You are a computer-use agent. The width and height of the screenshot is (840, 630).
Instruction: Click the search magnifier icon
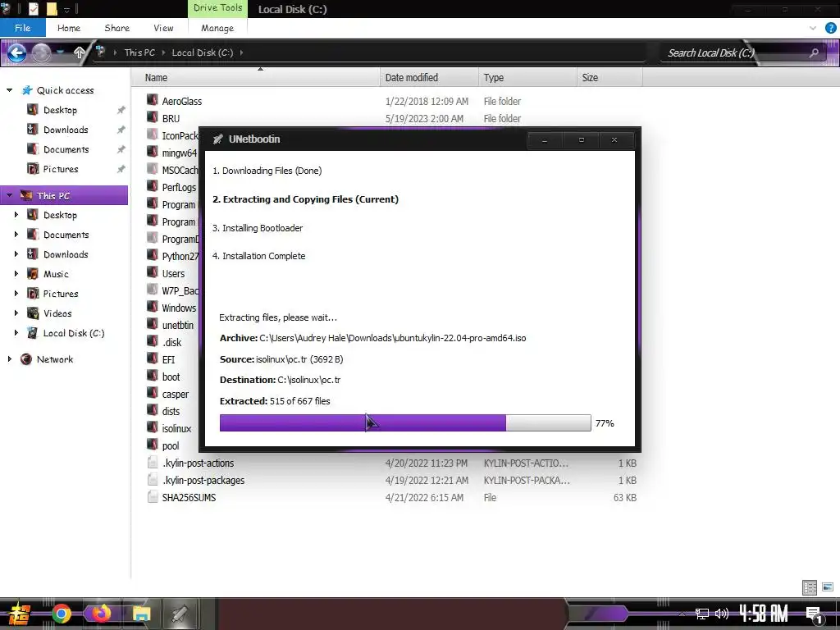tap(814, 52)
